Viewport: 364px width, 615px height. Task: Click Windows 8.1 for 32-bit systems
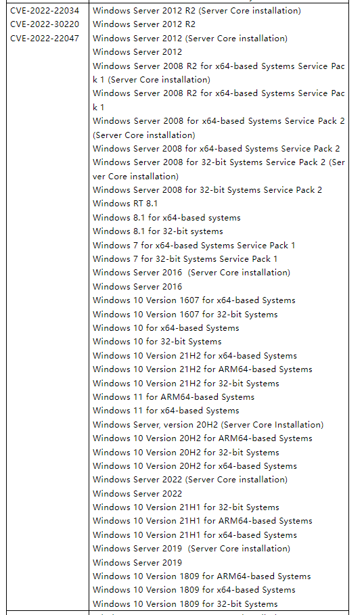click(x=158, y=231)
